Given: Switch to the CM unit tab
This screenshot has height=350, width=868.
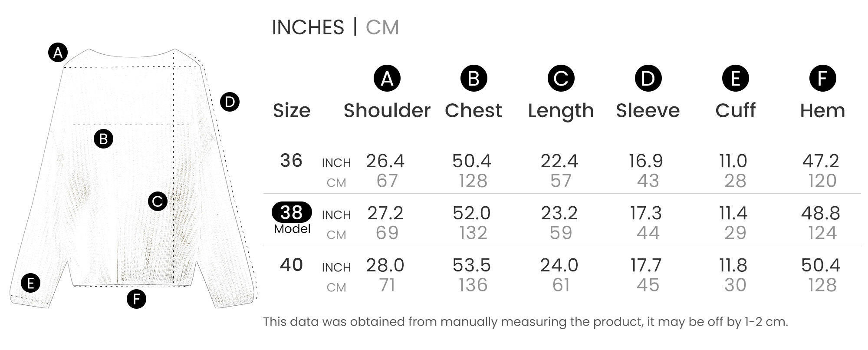Looking at the screenshot, I should coord(382,27).
